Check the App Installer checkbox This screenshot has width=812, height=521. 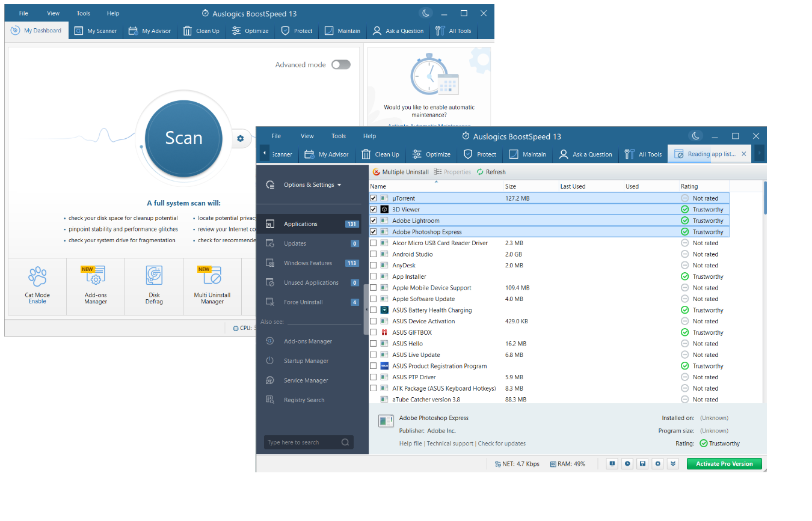(x=373, y=276)
